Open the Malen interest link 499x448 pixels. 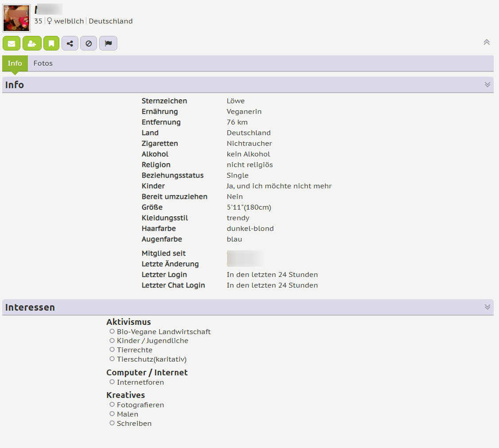pyautogui.click(x=128, y=414)
